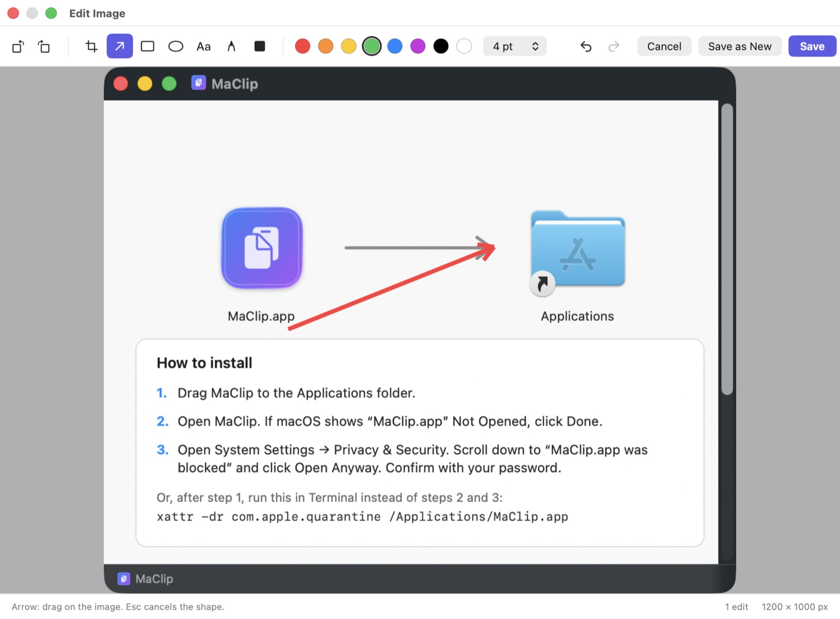This screenshot has height=619, width=840.
Task: Undo the last edit
Action: tap(586, 47)
